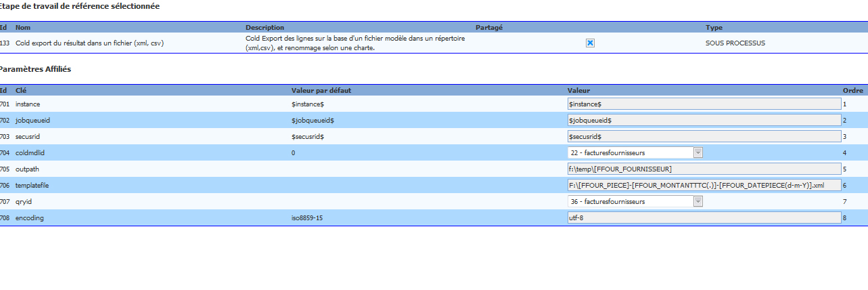This screenshot has height=290, width=868.
Task: Click the Partagé column header
Action: pyautogui.click(x=489, y=28)
